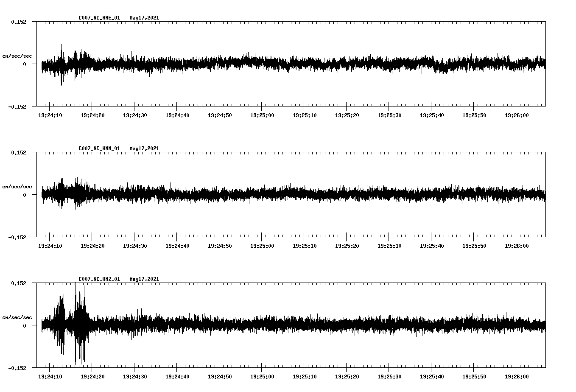Click 19:25:00 time label under HNE plot

pos(262,115)
